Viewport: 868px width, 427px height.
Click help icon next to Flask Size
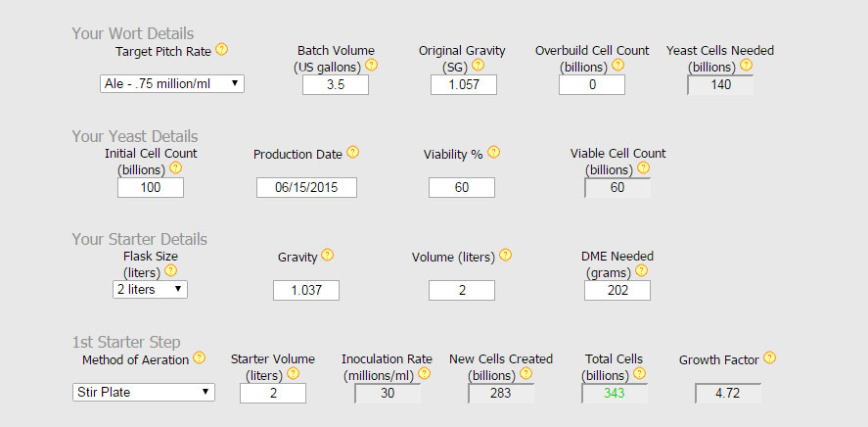170,270
